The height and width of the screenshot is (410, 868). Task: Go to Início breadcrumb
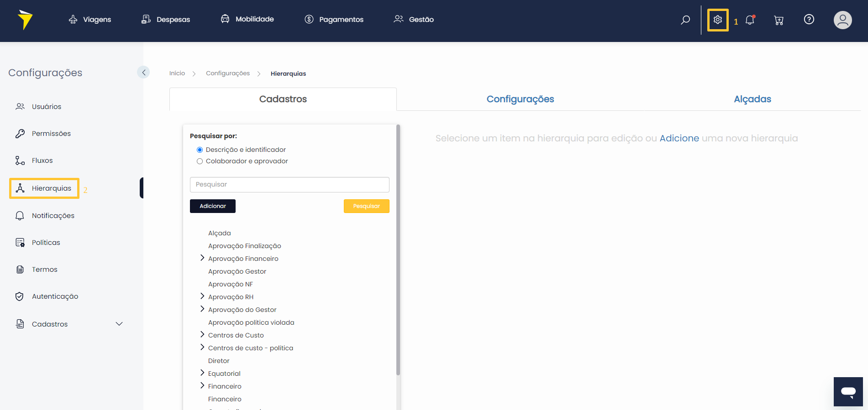177,73
